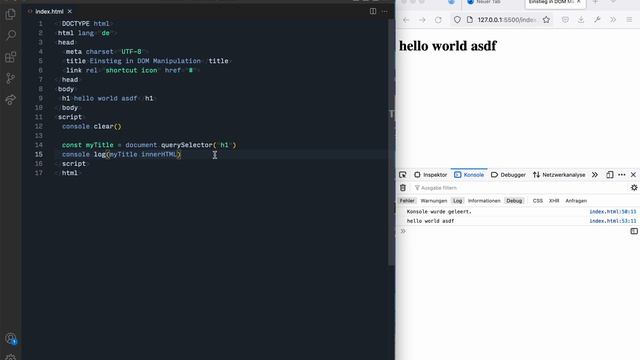Click the site information page icon
The image size is (640, 360).
pos(470,20)
